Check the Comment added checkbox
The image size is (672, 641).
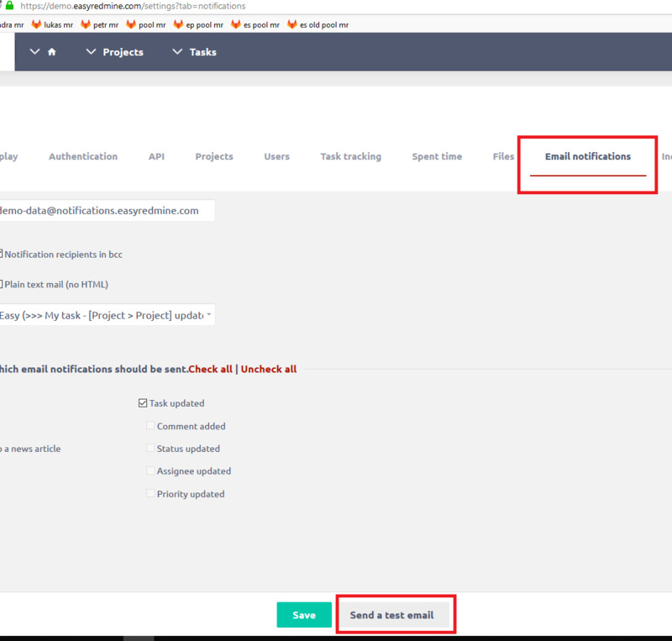(150, 425)
